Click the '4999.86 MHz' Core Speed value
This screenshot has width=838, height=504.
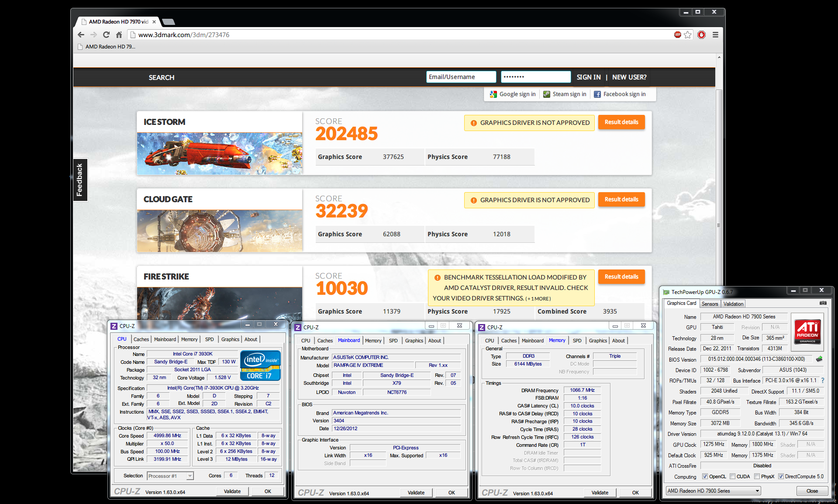point(167,436)
